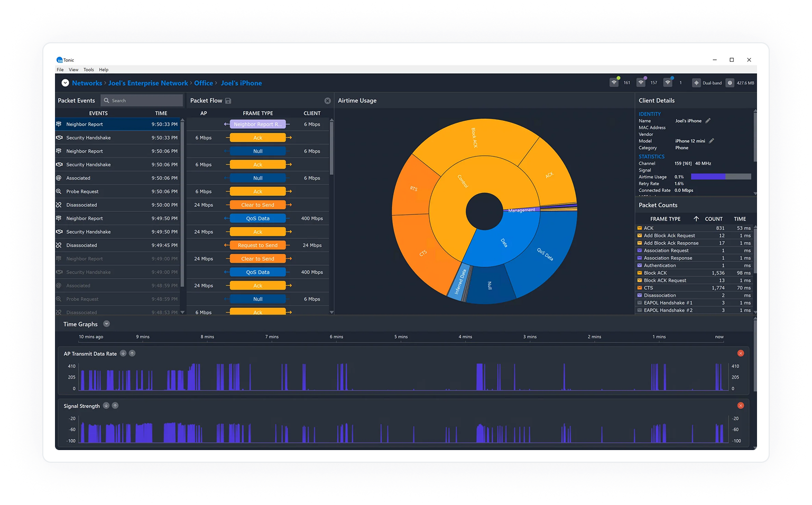Click inside the Packet Events search field
This screenshot has height=505, width=812.
142,100
